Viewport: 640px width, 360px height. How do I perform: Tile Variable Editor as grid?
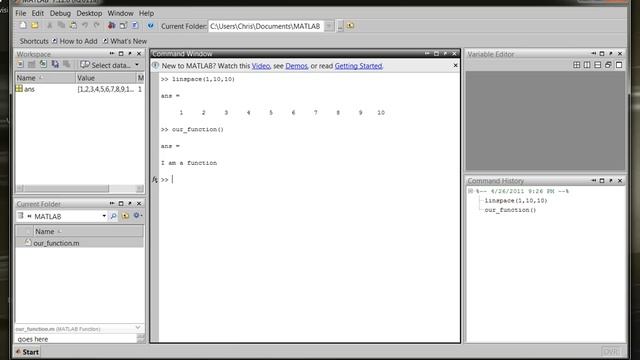[x=576, y=65]
